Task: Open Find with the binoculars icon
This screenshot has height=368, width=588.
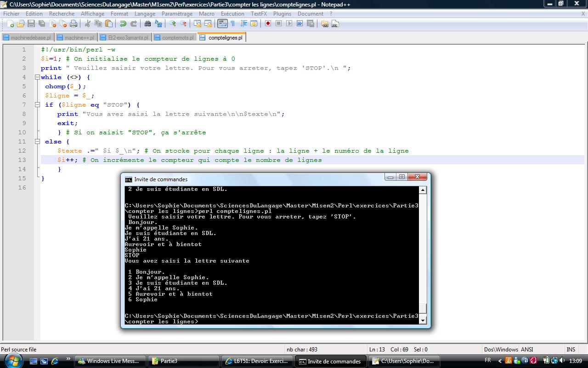Action: click(148, 23)
